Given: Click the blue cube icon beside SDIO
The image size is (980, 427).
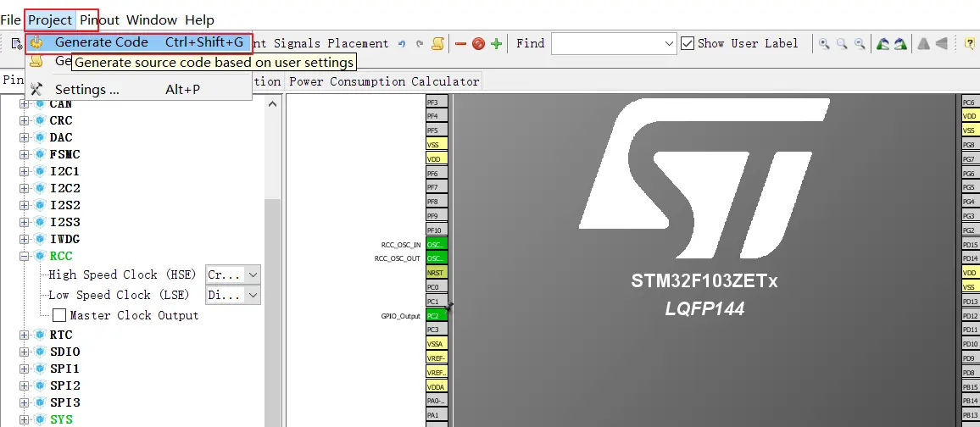Looking at the screenshot, I should tap(40, 352).
